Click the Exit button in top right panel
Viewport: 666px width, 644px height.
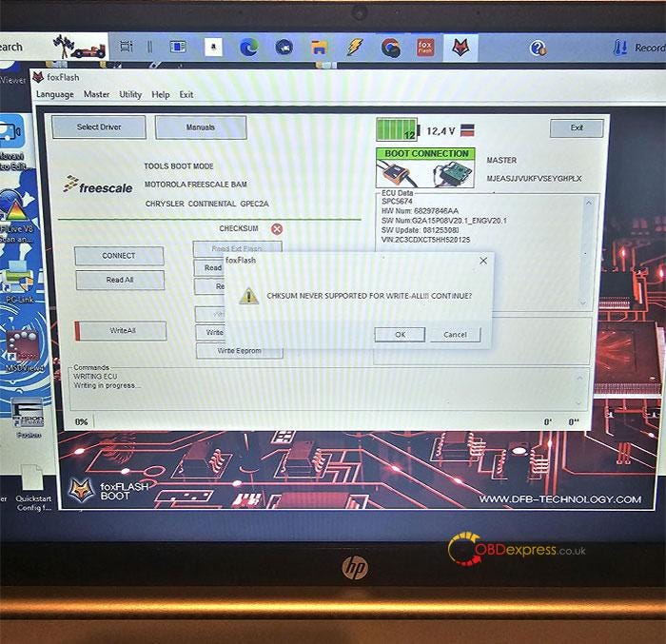tap(577, 127)
